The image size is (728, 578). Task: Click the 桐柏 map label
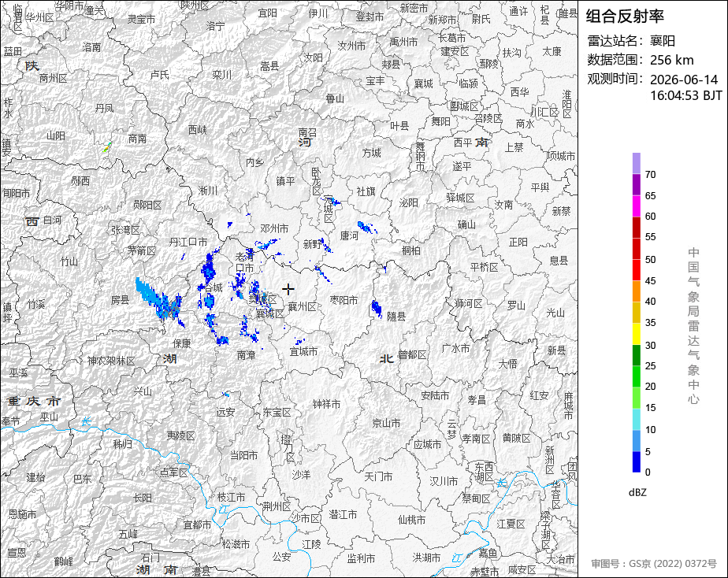coord(411,250)
